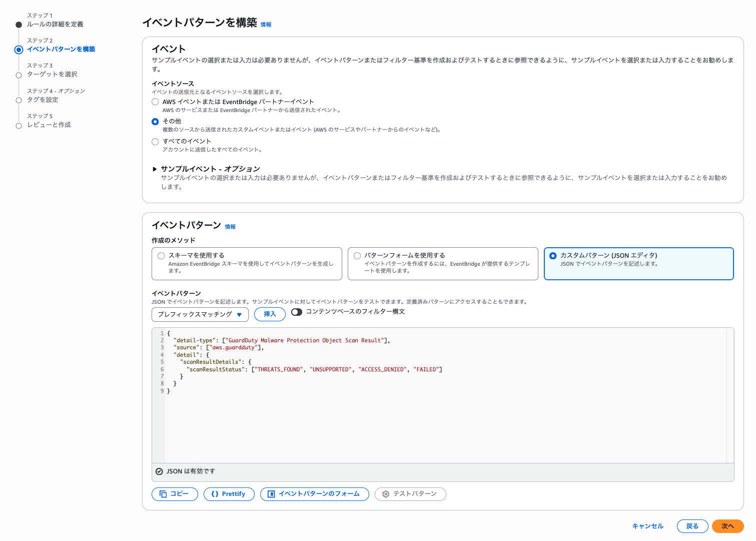Expand the サンプルイベント - オプション section
Viewport: 756px width, 541px height.
155,169
